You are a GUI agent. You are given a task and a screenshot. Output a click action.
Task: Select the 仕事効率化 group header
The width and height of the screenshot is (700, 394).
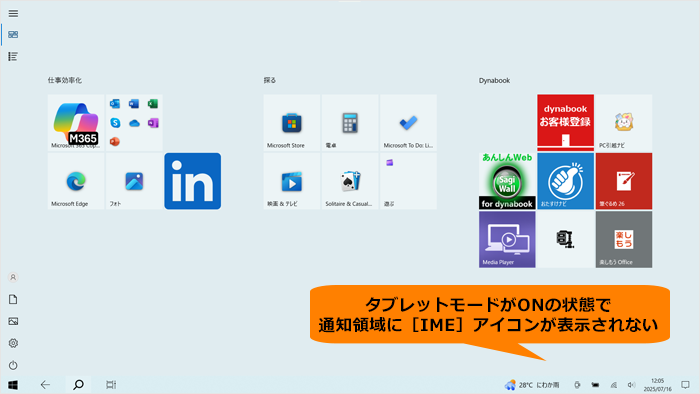(x=65, y=80)
